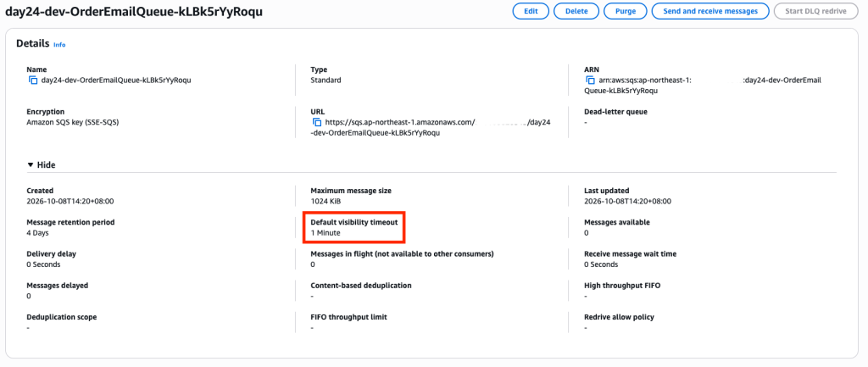The width and height of the screenshot is (868, 367).
Task: Copy the queue name with copy icon
Action: (x=33, y=81)
